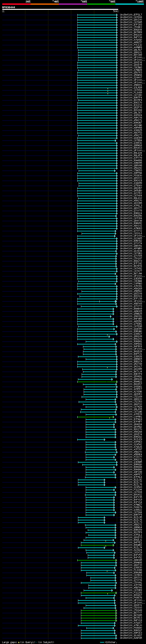
Task: Select the UniRef100_Q7XYT3 label
Action: click(x=131, y=306)
